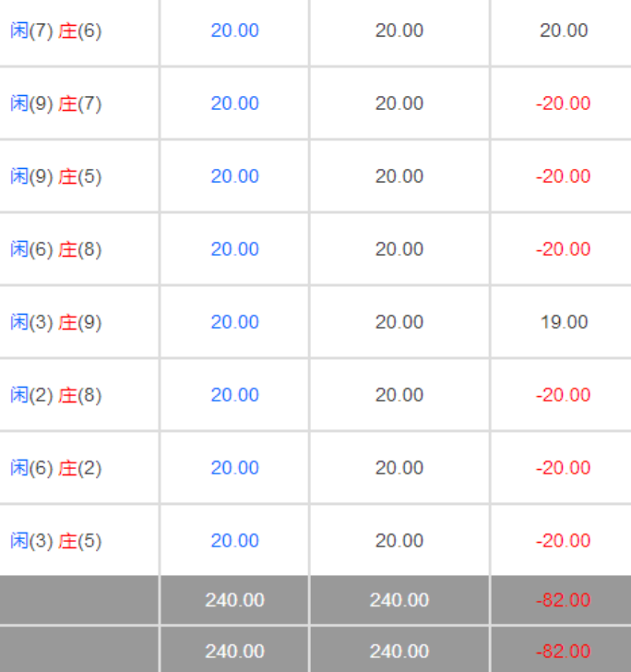Click blue 20.00 link in 闲(2) 庄(8) row

pyautogui.click(x=234, y=395)
